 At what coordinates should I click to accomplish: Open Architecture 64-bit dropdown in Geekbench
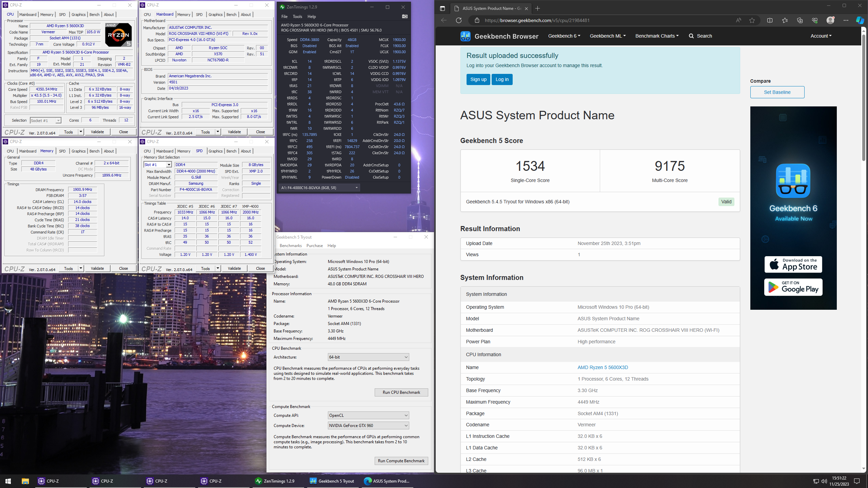tap(368, 357)
